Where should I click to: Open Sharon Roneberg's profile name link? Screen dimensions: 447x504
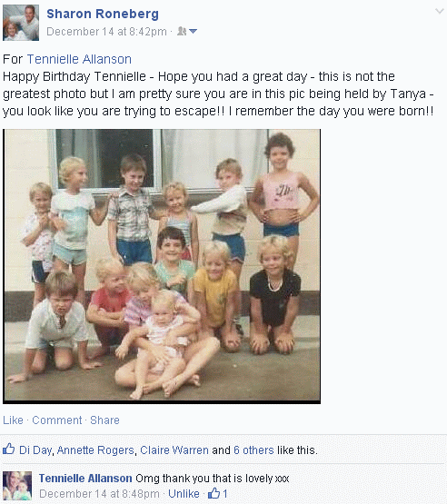(103, 14)
